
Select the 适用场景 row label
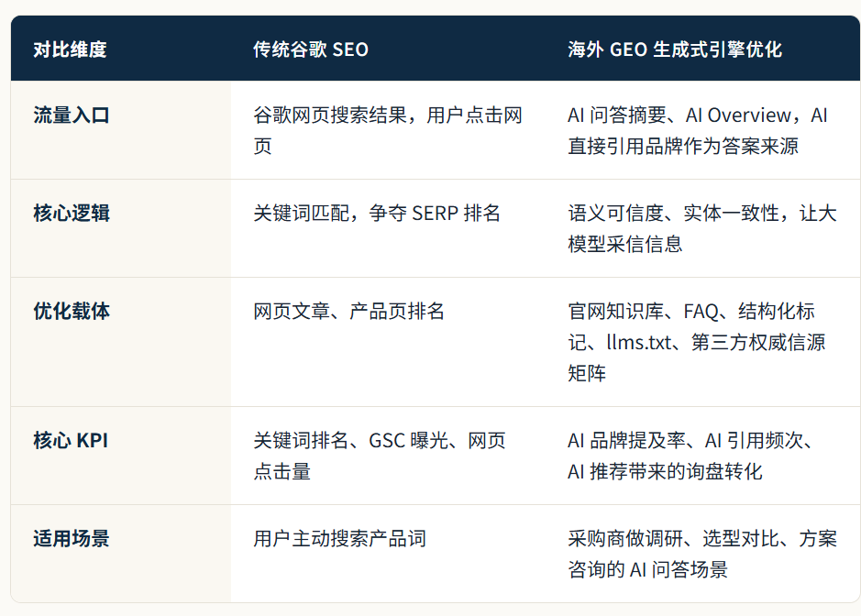pyautogui.click(x=72, y=539)
